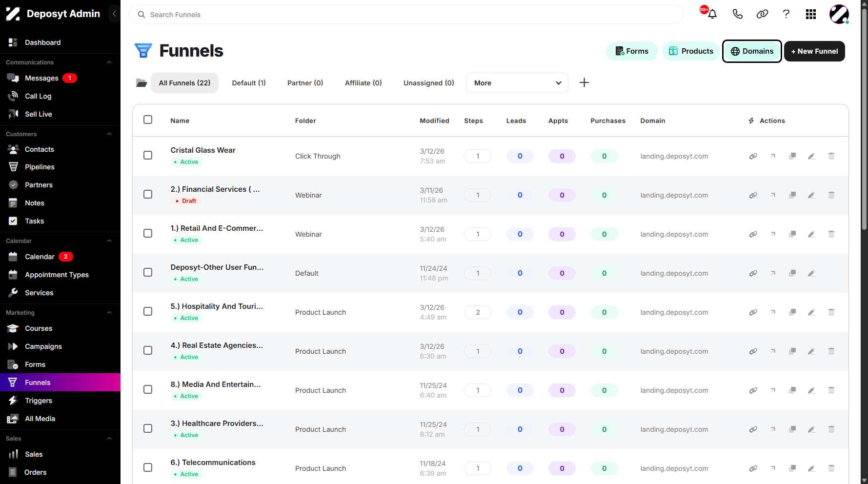Tick the Deposyt-Other User Funnel checkbox
The height and width of the screenshot is (484, 868).
click(148, 272)
